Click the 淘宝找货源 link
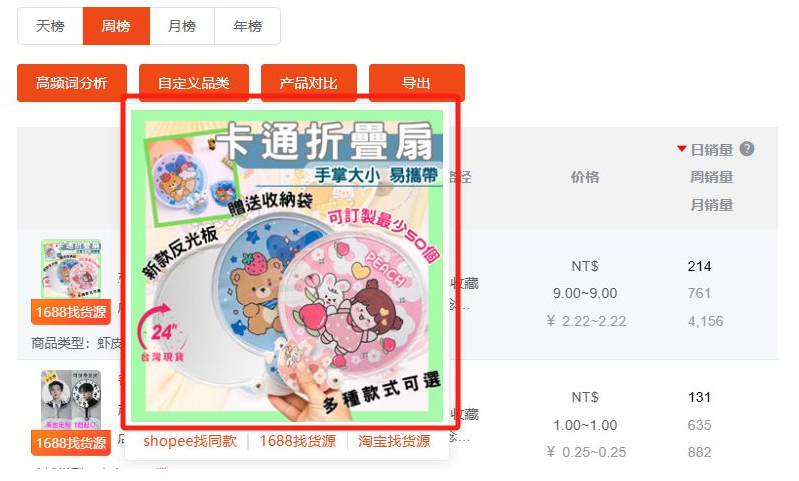The width and height of the screenshot is (799, 481). [x=394, y=441]
